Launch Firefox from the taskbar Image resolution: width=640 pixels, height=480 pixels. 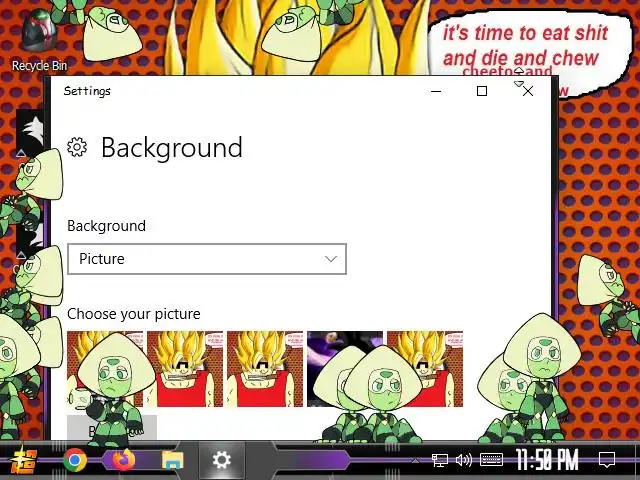123,460
